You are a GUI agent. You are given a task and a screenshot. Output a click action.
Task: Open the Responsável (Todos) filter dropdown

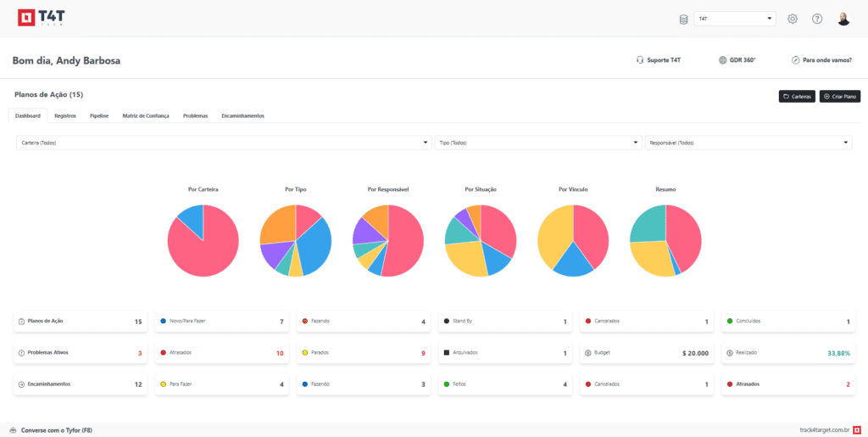tap(748, 143)
